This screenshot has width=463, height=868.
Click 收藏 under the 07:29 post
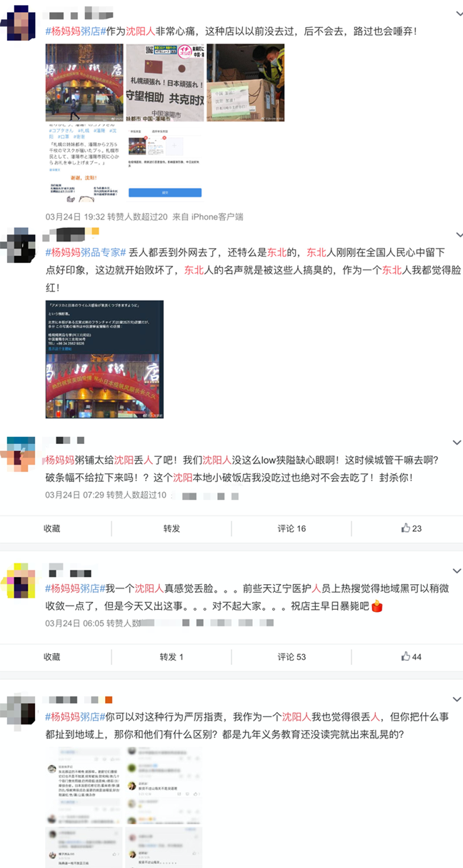pos(52,528)
